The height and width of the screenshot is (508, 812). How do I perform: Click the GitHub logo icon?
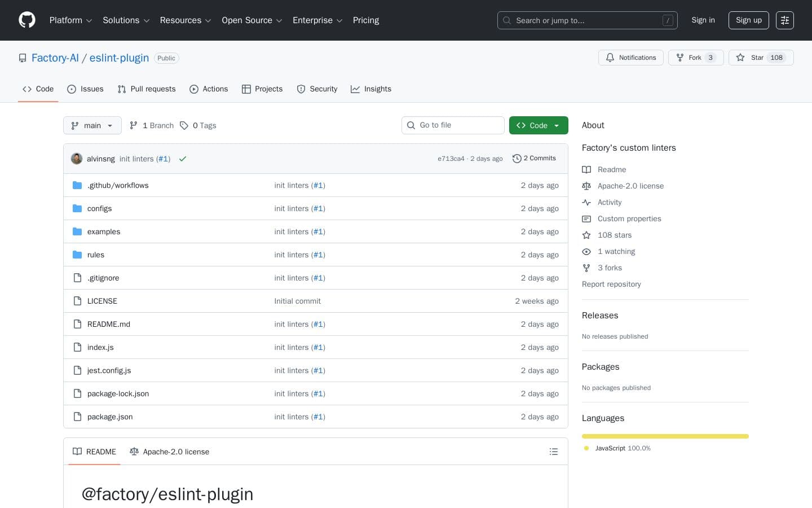[27, 20]
